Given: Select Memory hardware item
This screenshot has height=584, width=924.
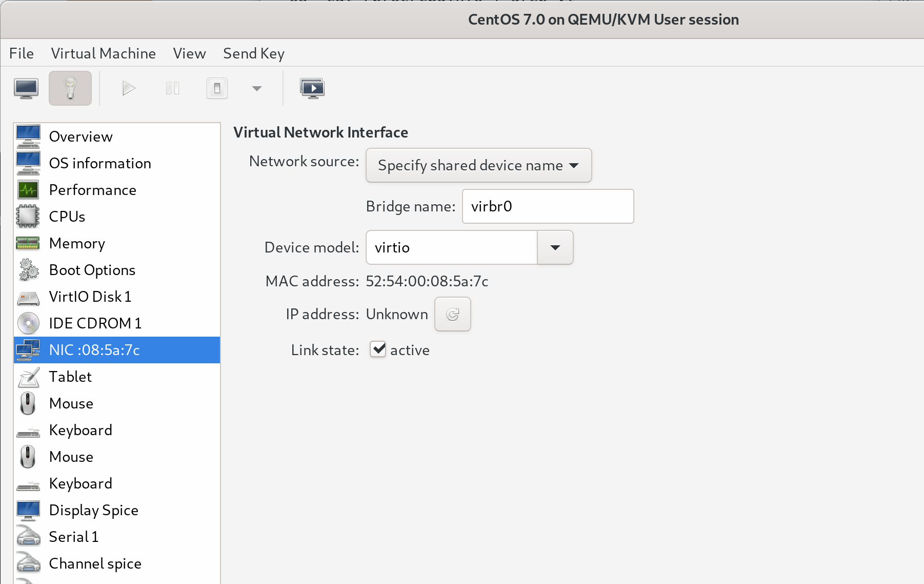Looking at the screenshot, I should click(x=117, y=243).
